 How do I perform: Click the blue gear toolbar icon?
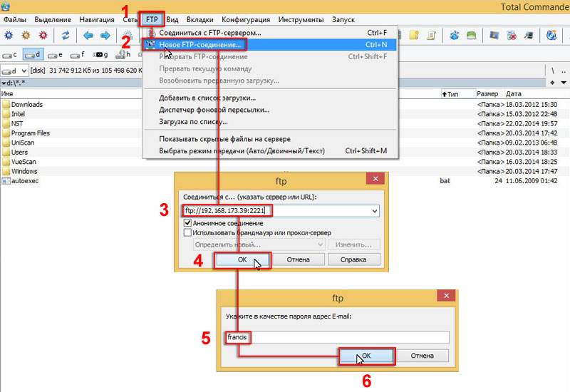pyautogui.click(x=9, y=35)
